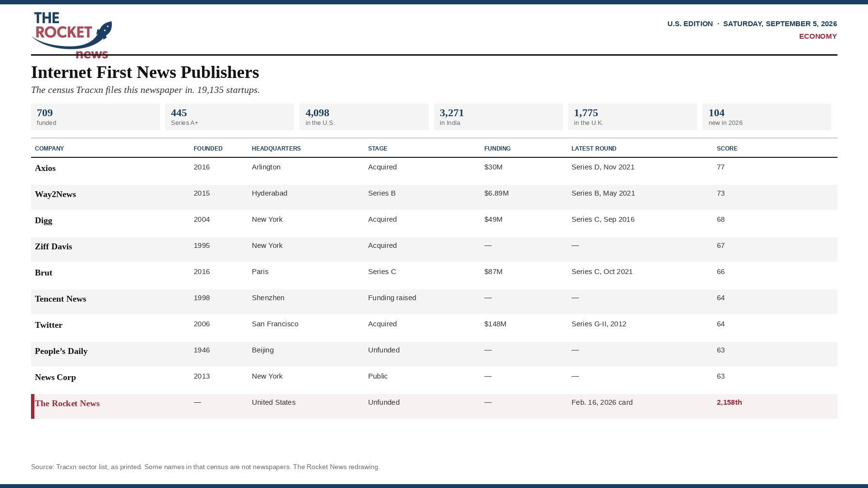Click the Shenzhen headquarters cell
The height and width of the screenshot is (488, 868).
(268, 298)
